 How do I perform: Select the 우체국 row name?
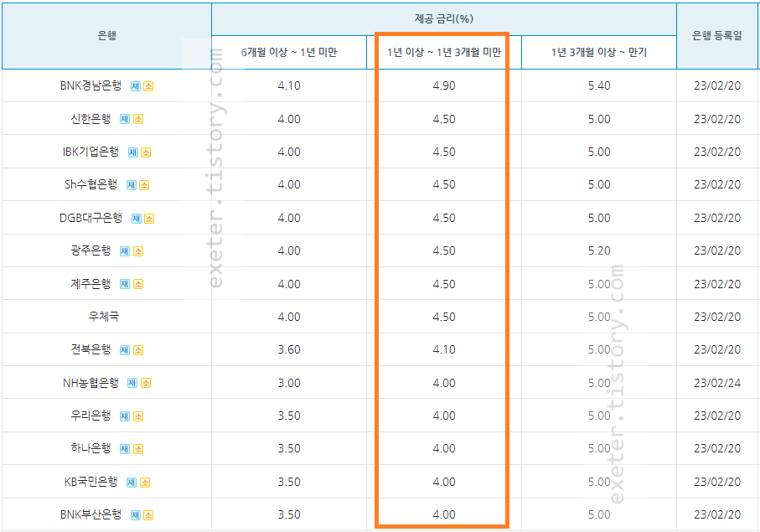pyautogui.click(x=104, y=317)
